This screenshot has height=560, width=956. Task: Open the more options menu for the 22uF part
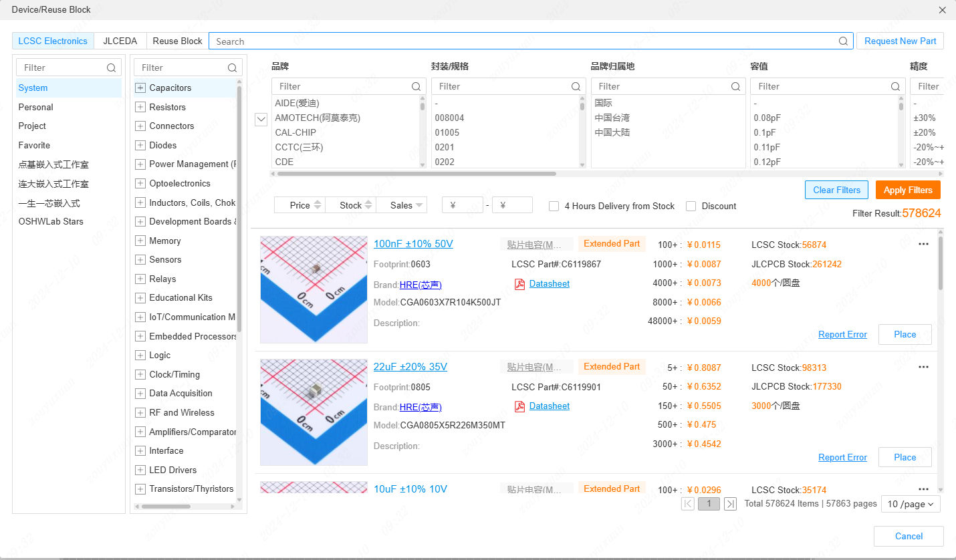[923, 367]
